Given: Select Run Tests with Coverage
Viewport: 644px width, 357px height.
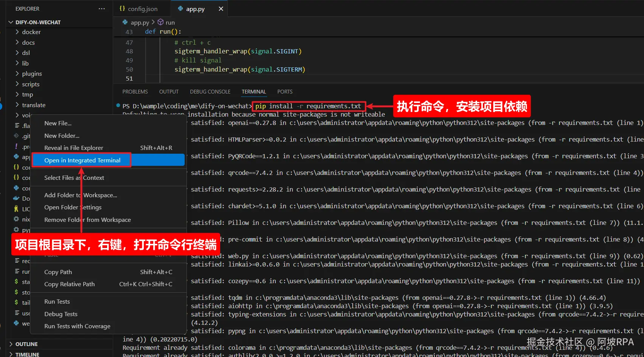Looking at the screenshot, I should [x=108, y=326].
